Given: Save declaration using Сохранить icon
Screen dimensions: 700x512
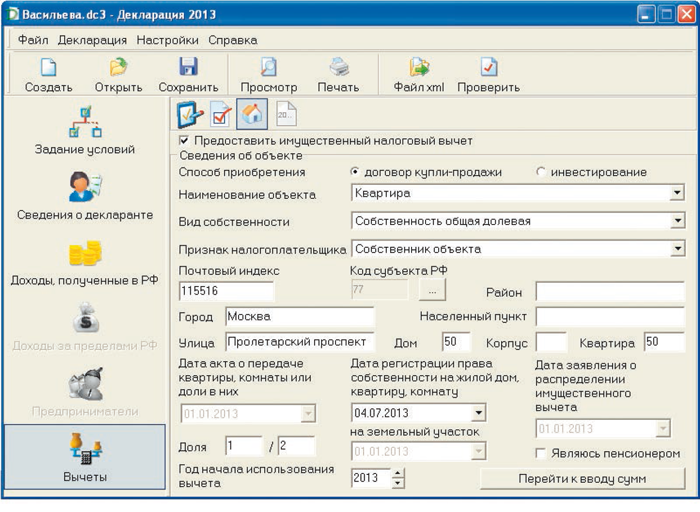Looking at the screenshot, I should (x=188, y=68).
